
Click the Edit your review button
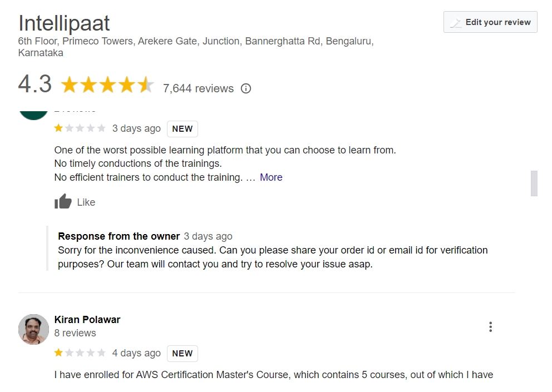(x=490, y=22)
